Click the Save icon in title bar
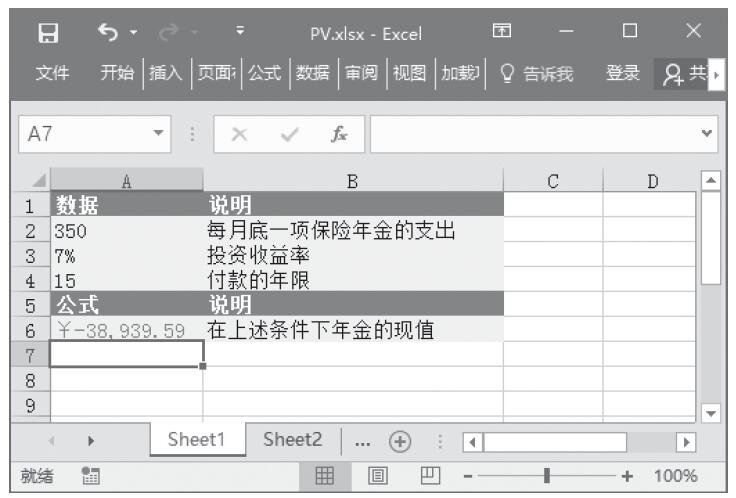 click(x=46, y=33)
